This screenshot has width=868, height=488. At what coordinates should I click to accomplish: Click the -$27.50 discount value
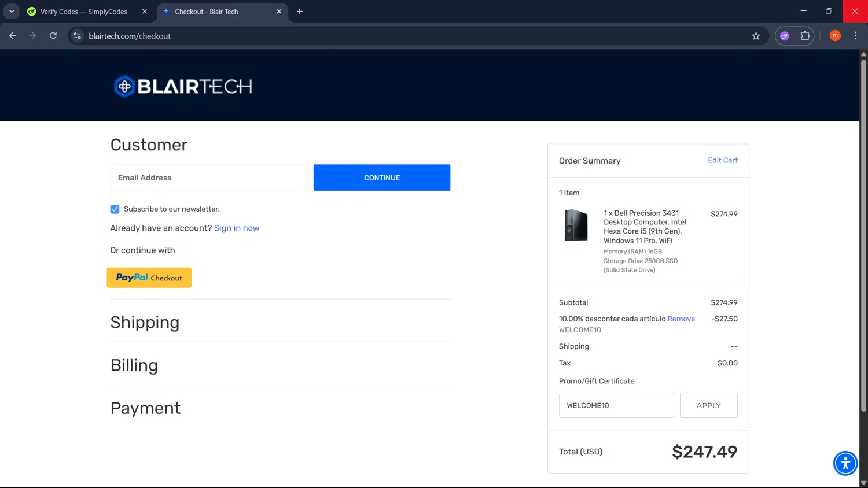click(724, 319)
